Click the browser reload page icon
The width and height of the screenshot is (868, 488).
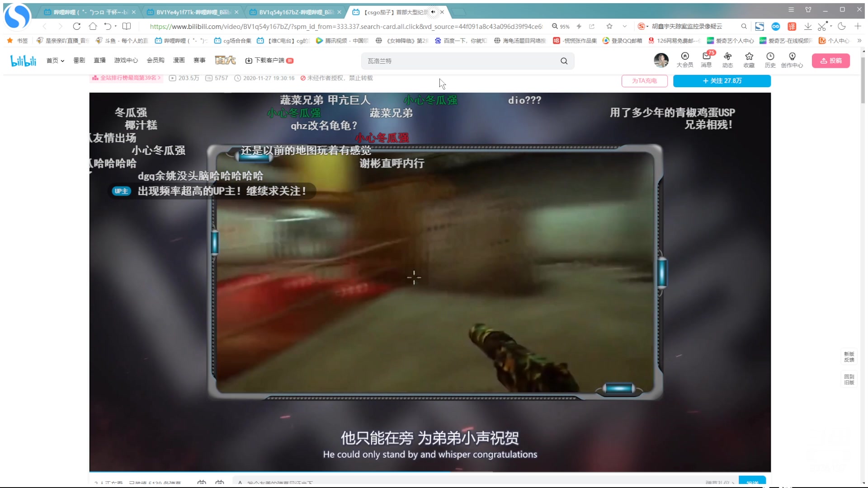point(76,26)
